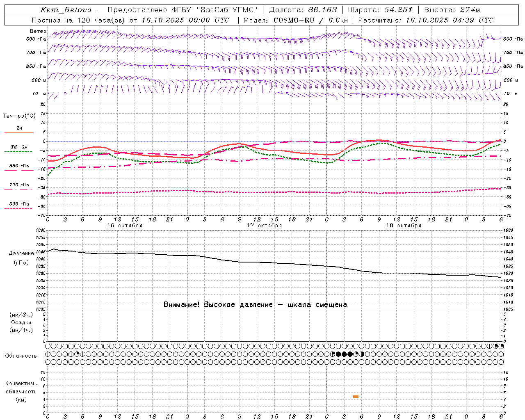Click the (гПа) unit under Давление
This screenshot has height=420, width=525.
[x=21, y=263]
